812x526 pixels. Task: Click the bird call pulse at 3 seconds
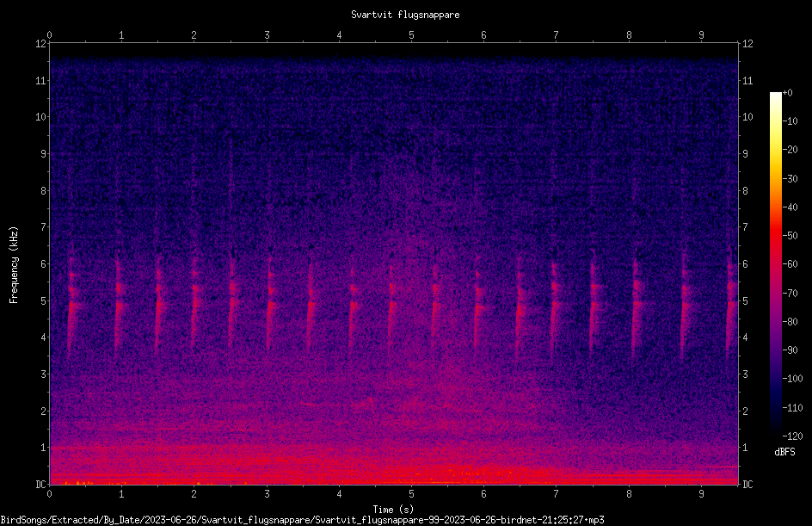270,306
